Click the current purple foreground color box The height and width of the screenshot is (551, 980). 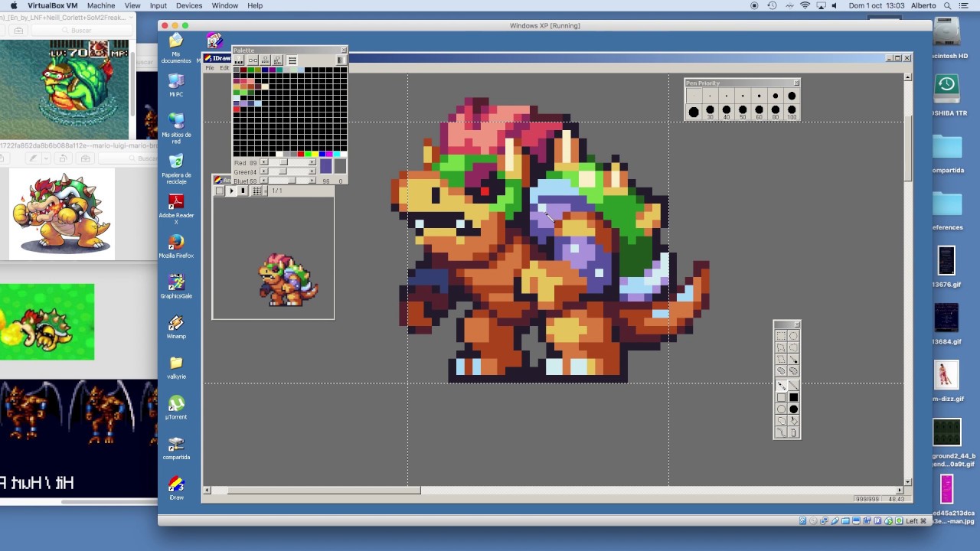[x=326, y=166]
